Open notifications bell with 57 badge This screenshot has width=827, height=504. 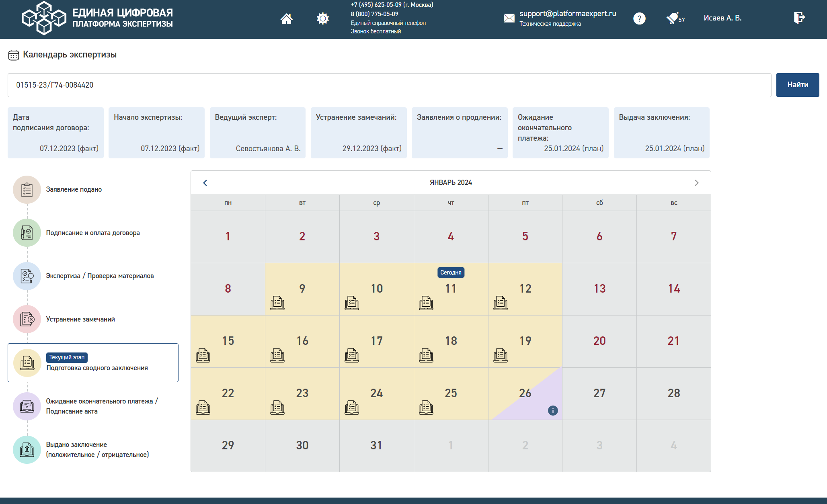coord(675,18)
